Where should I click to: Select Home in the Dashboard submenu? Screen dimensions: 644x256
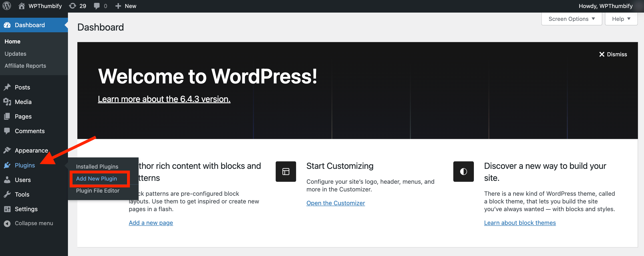(x=13, y=41)
